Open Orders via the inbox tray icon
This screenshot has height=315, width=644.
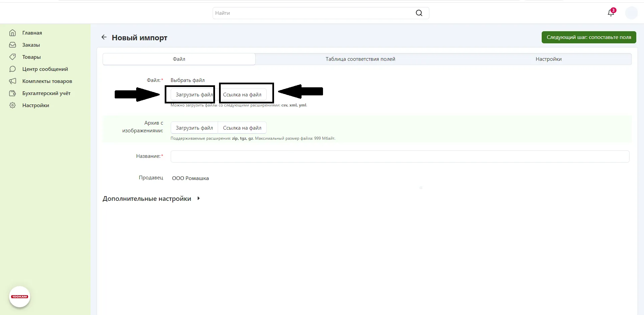[12, 45]
